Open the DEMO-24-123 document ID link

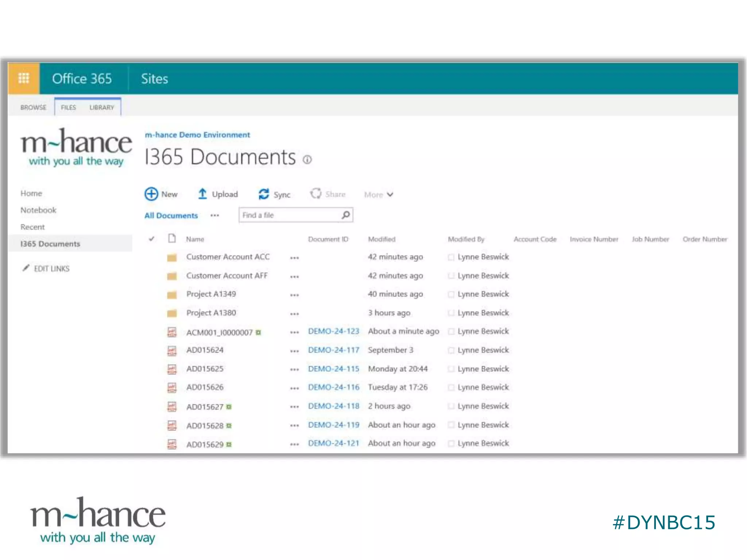pyautogui.click(x=333, y=331)
